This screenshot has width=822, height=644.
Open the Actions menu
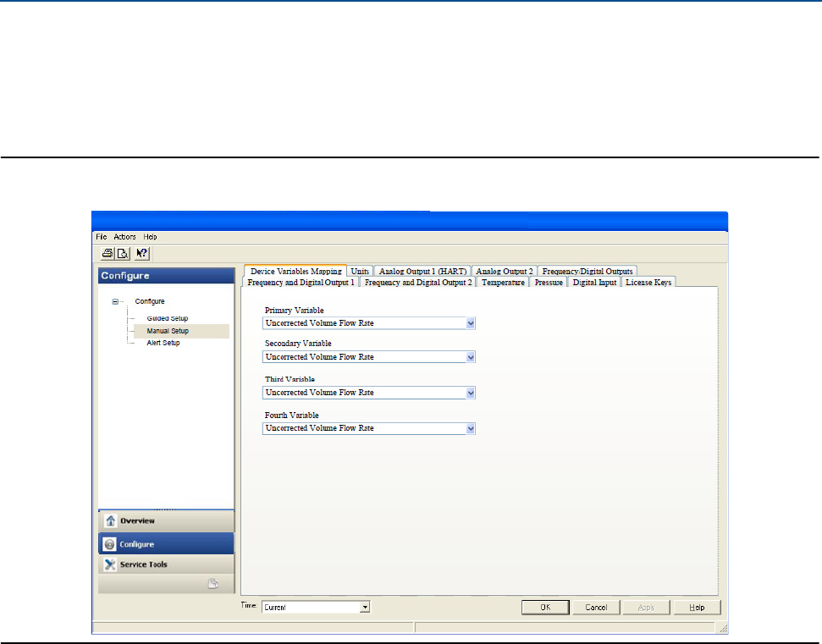124,237
